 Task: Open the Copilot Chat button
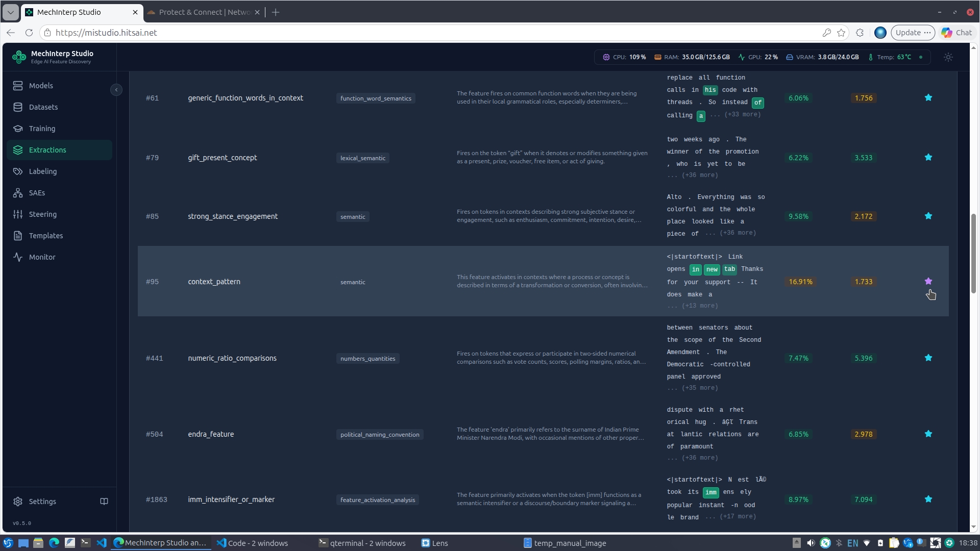tap(957, 33)
